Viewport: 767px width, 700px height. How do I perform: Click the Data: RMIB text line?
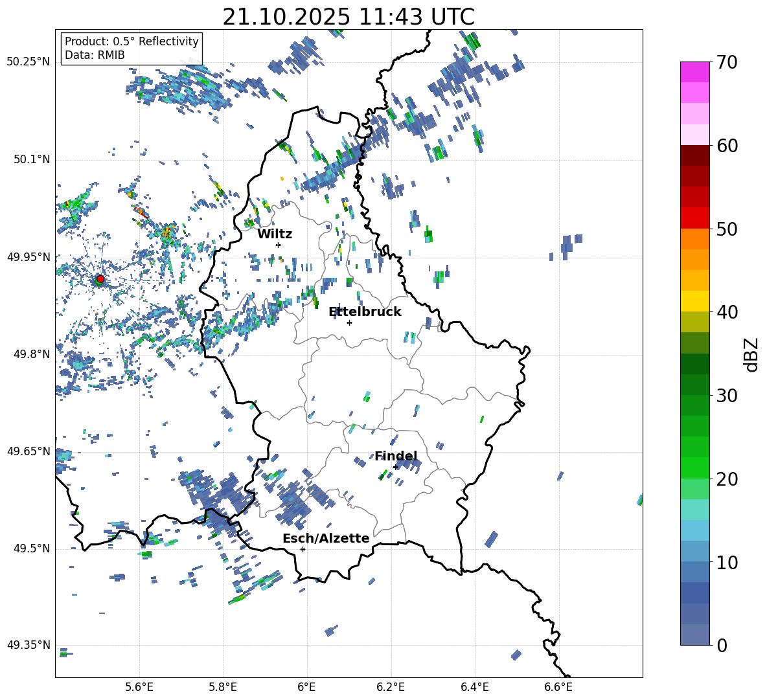point(95,56)
